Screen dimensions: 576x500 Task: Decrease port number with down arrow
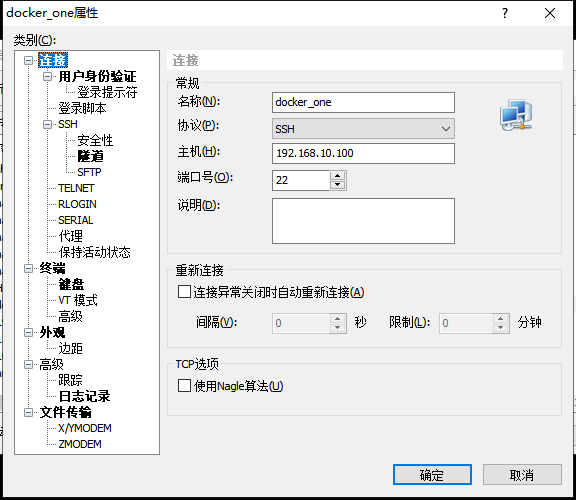[x=337, y=184]
